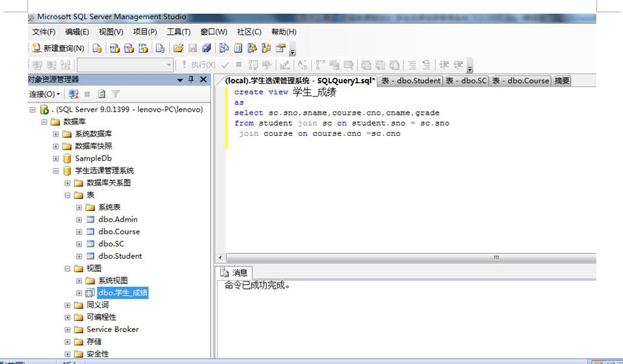Click the 命令已成功完成 message text
623x364 pixels.
257,285
